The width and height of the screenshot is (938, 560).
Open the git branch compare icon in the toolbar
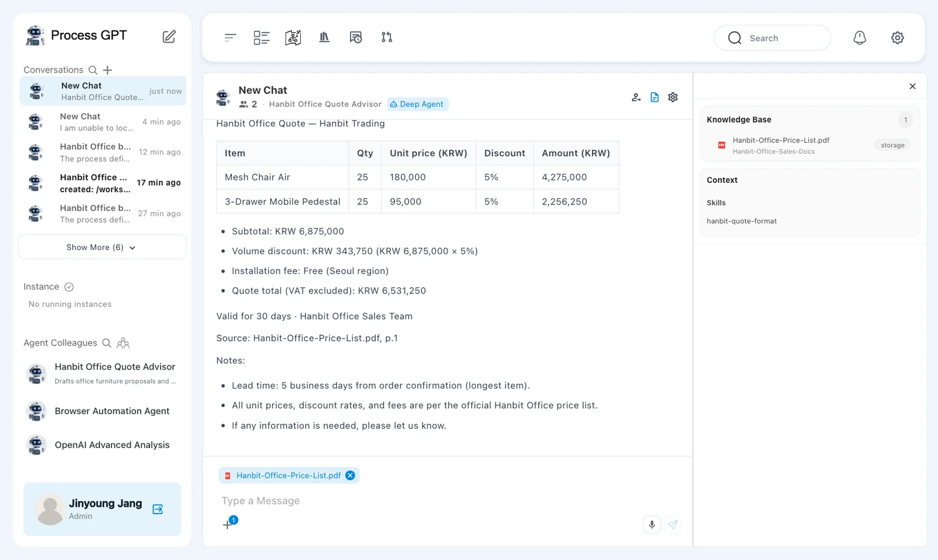click(387, 37)
